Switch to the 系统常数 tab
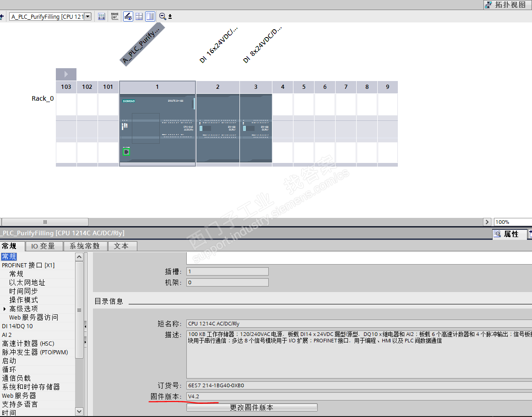532x417 pixels. coord(86,246)
